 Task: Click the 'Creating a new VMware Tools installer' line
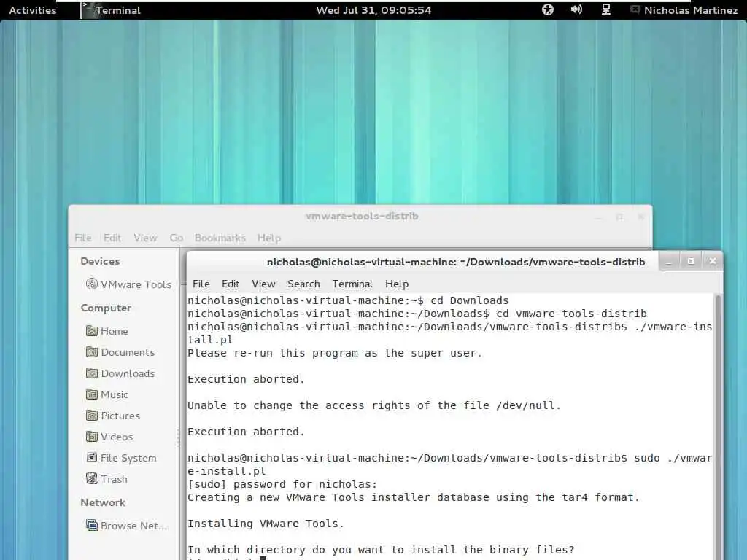[413, 497]
